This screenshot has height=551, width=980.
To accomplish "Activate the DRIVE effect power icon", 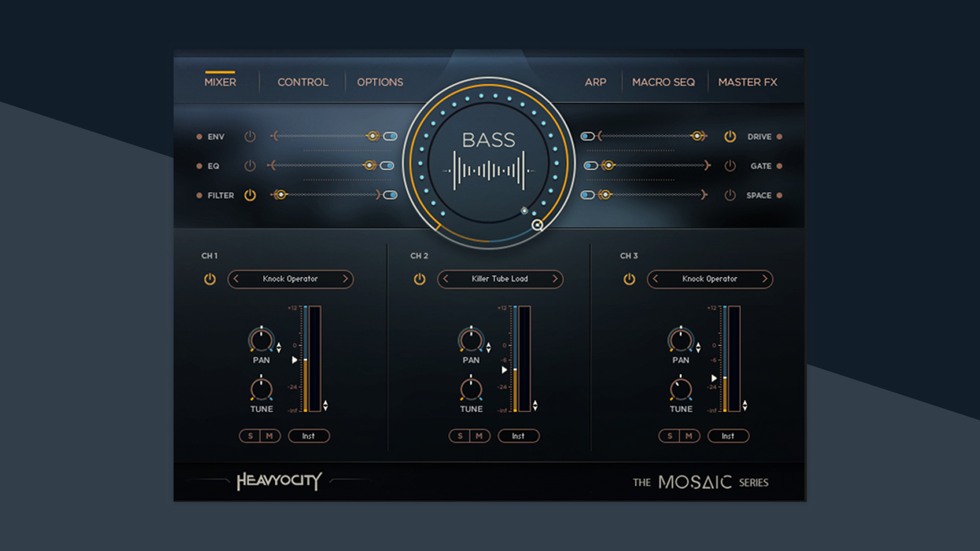I will click(x=730, y=137).
